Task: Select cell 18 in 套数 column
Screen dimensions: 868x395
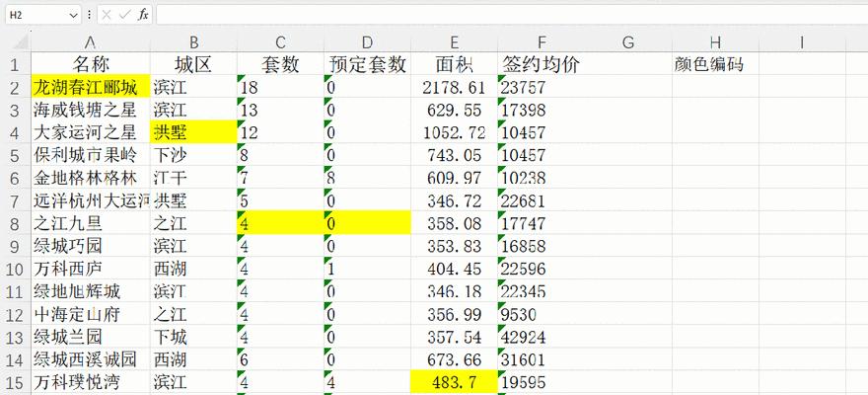Action: click(x=281, y=87)
